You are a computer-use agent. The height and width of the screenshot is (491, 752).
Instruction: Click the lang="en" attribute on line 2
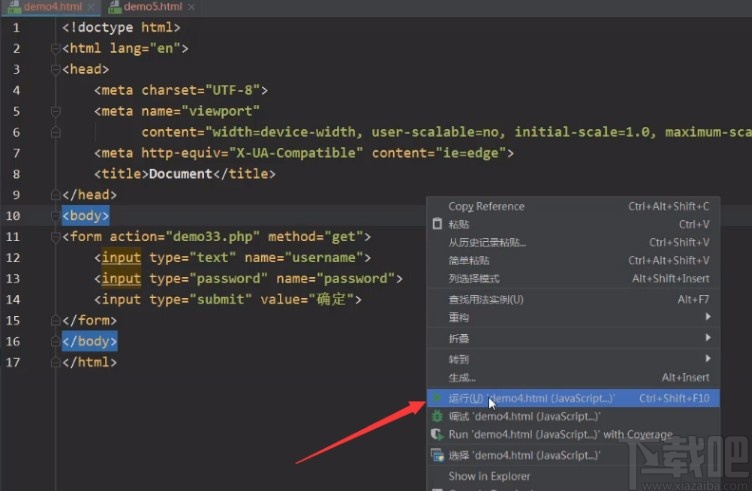[x=145, y=48]
